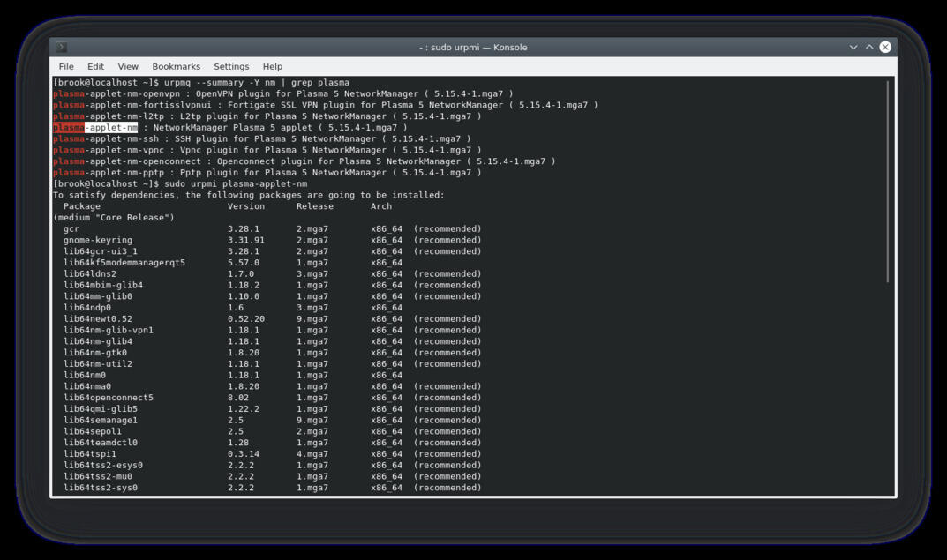Open the Settings menu
This screenshot has height=560, width=947.
point(231,66)
